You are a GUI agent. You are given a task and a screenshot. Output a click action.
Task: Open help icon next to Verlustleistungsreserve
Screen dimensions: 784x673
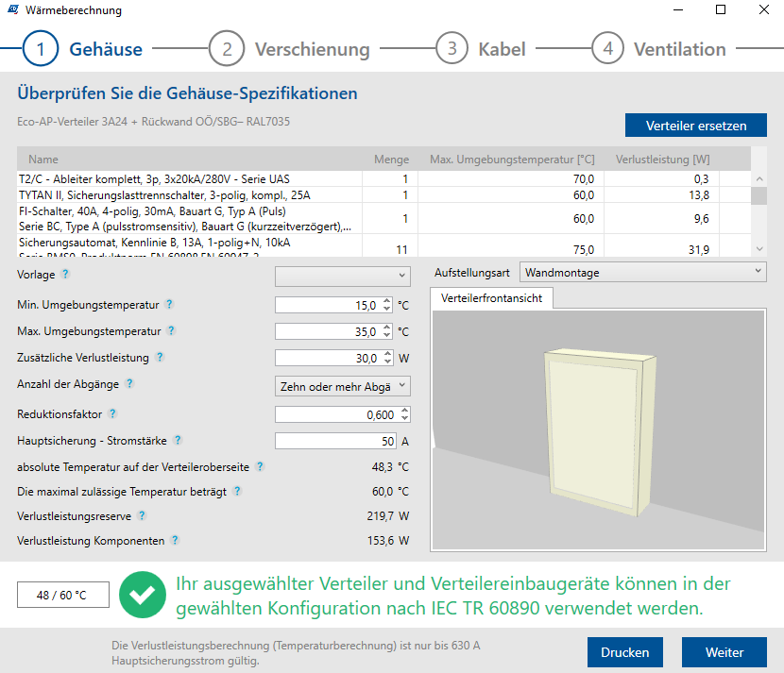[142, 515]
